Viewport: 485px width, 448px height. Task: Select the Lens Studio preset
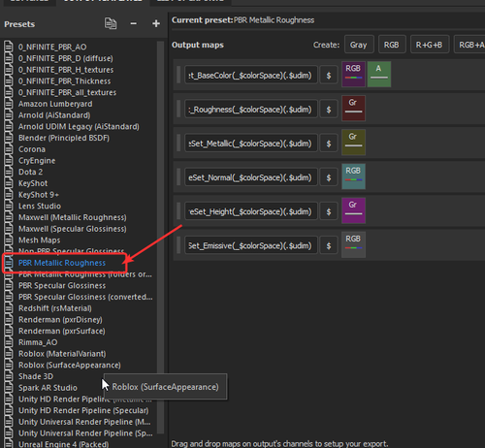pyautogui.click(x=40, y=206)
